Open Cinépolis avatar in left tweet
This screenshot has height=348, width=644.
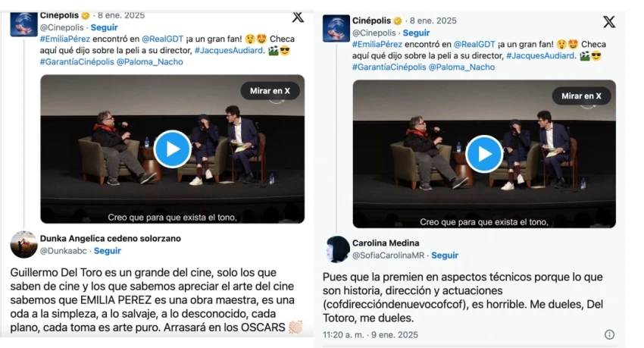(x=23, y=24)
